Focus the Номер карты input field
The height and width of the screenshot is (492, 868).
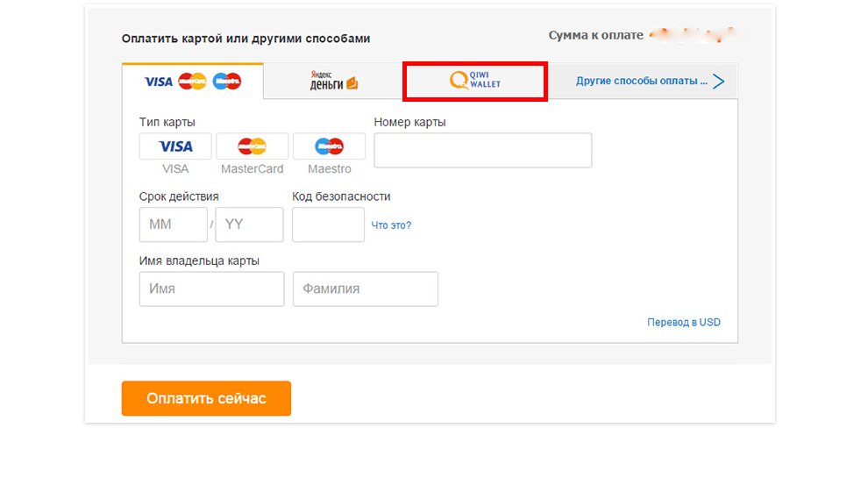483,150
